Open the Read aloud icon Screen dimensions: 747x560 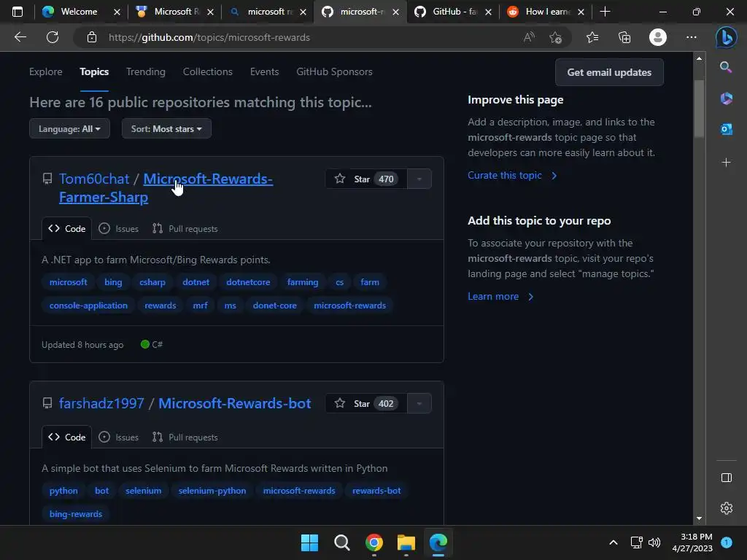point(529,37)
